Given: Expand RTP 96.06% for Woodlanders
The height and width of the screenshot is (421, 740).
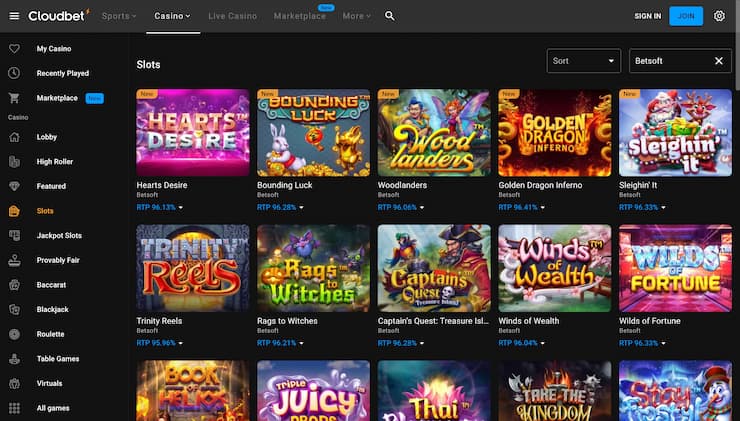Looking at the screenshot, I should (401, 207).
